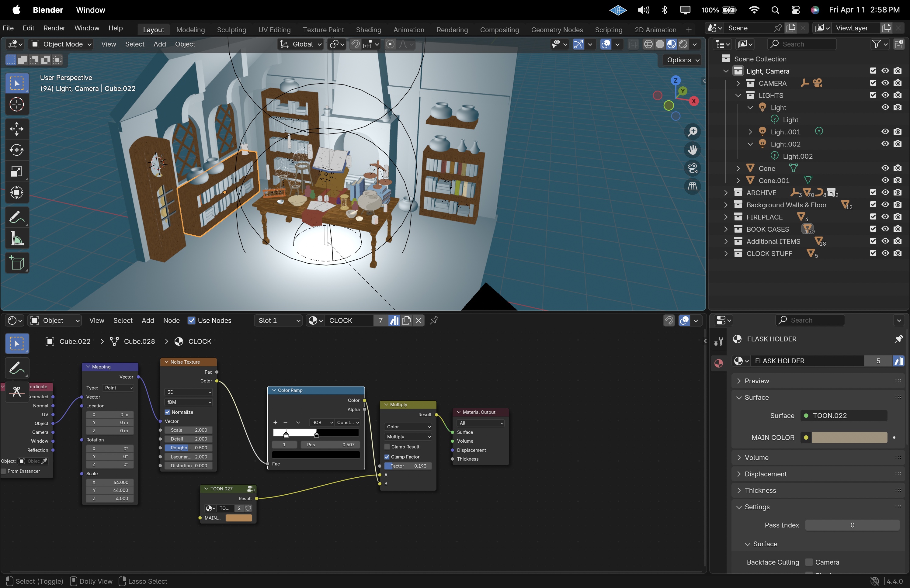Click the new collection icon in outliner
The height and width of the screenshot is (588, 910).
click(899, 44)
